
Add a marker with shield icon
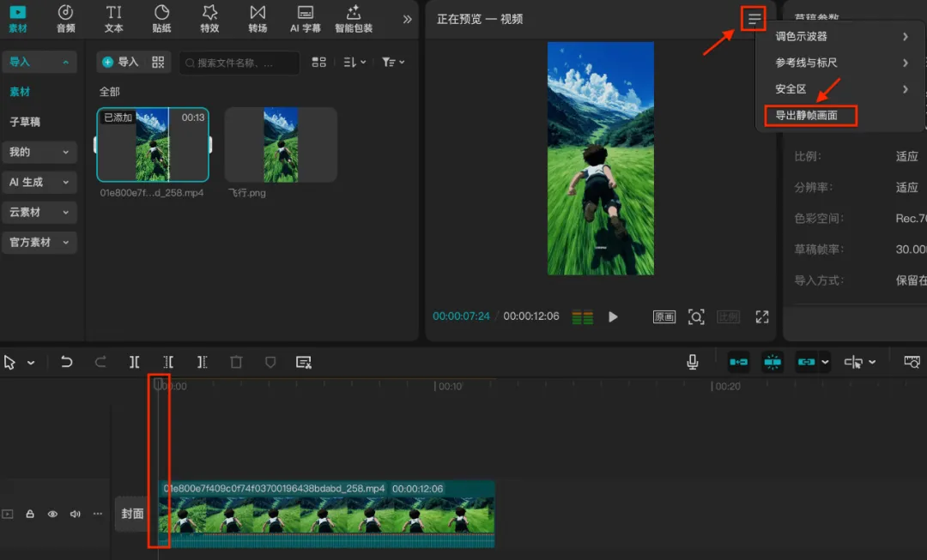[270, 362]
